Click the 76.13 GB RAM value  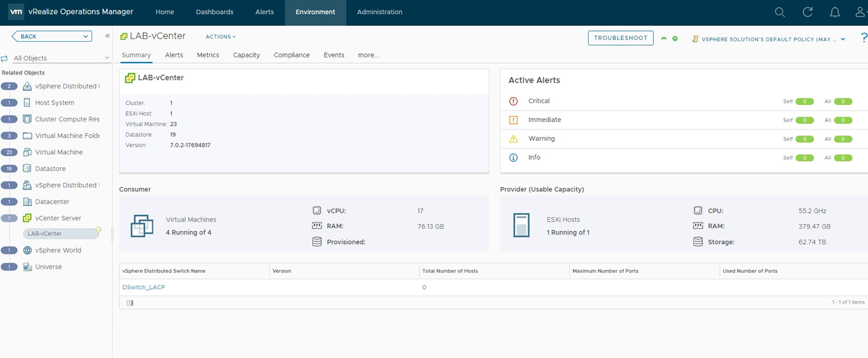(431, 227)
